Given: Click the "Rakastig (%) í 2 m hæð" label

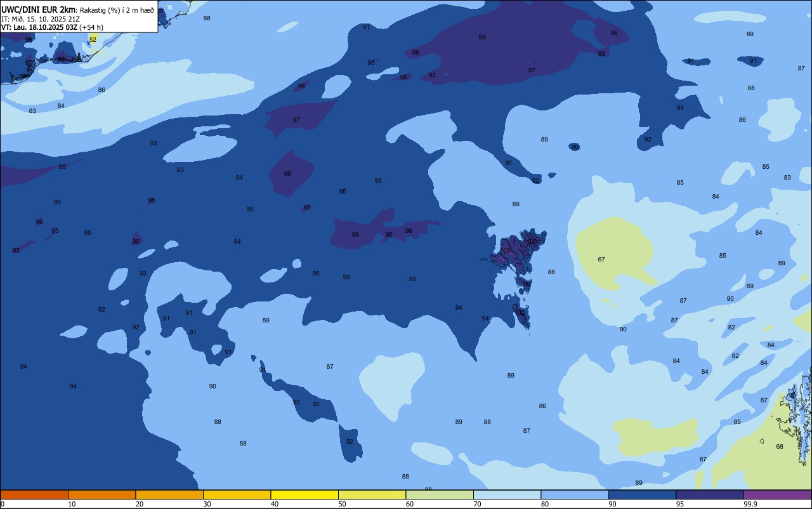Looking at the screenshot, I should (x=117, y=10).
